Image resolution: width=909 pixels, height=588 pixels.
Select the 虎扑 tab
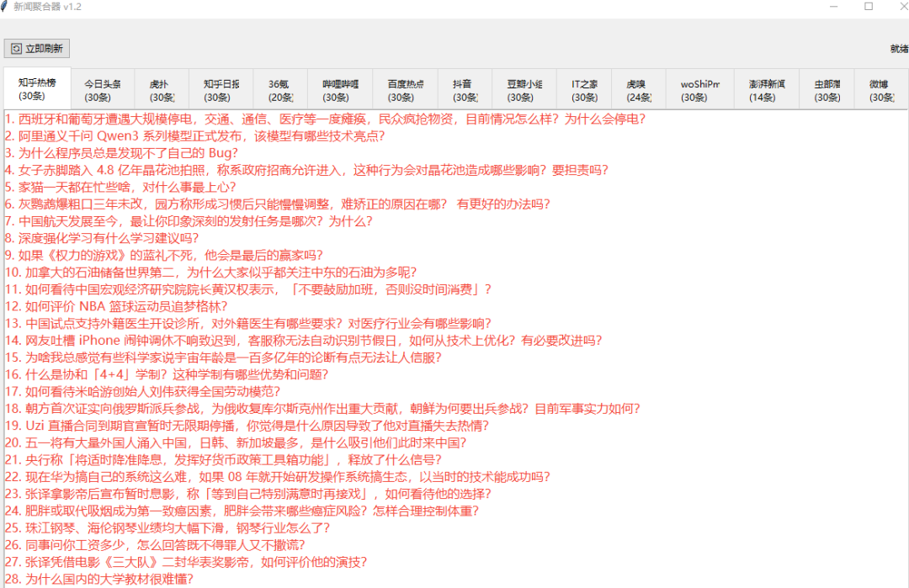[162, 90]
